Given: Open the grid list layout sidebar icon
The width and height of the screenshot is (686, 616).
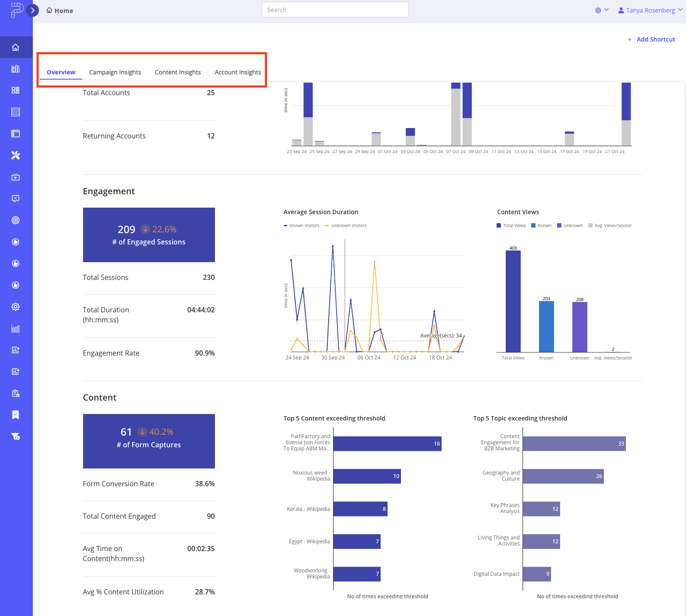Looking at the screenshot, I should tap(16, 90).
